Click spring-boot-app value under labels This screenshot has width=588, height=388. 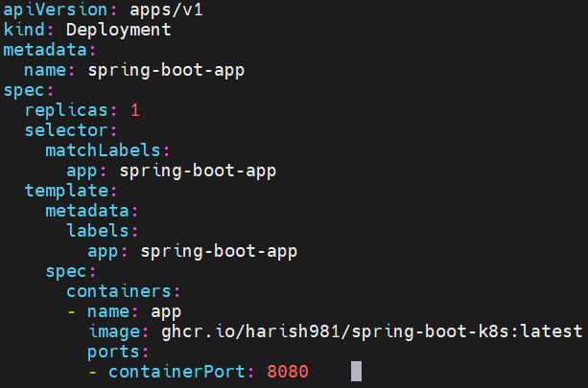coord(219,251)
